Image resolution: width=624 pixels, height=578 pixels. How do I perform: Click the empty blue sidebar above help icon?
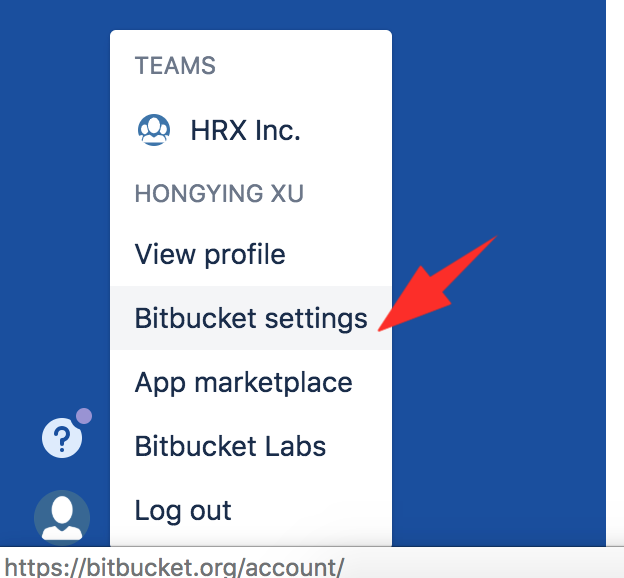click(55, 199)
